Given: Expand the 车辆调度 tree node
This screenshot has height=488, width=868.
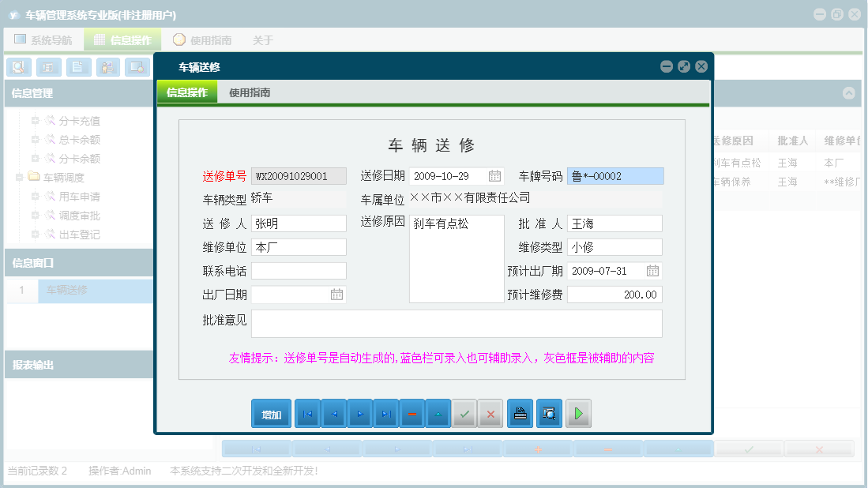Looking at the screenshot, I should click(17, 178).
